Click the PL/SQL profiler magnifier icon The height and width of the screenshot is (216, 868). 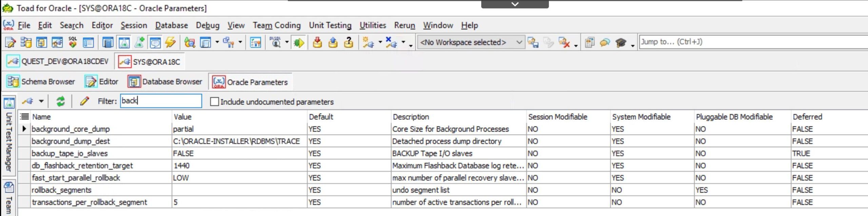[x=275, y=43]
